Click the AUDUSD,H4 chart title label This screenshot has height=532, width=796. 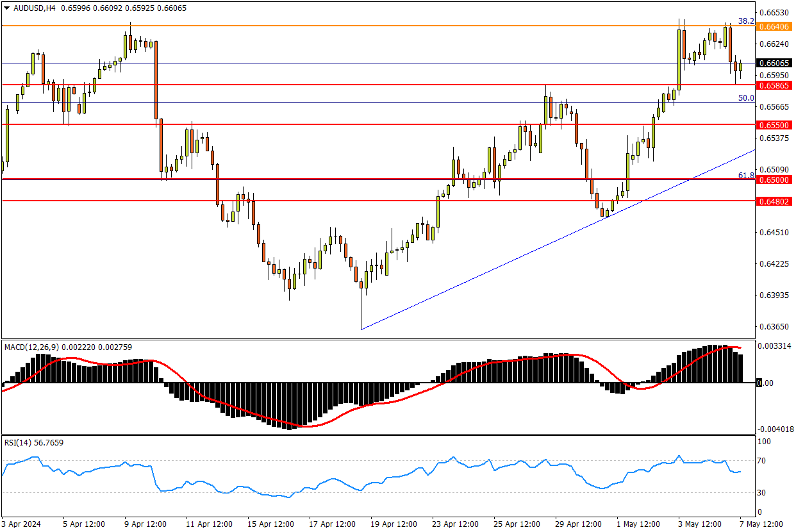pos(31,7)
